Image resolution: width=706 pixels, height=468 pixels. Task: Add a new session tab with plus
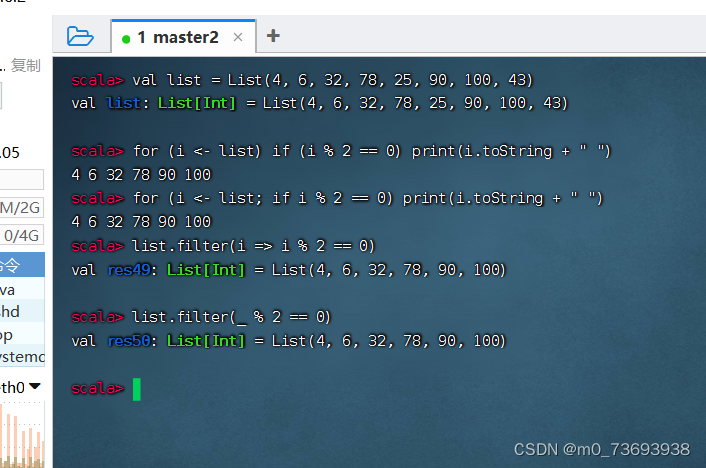tap(273, 36)
